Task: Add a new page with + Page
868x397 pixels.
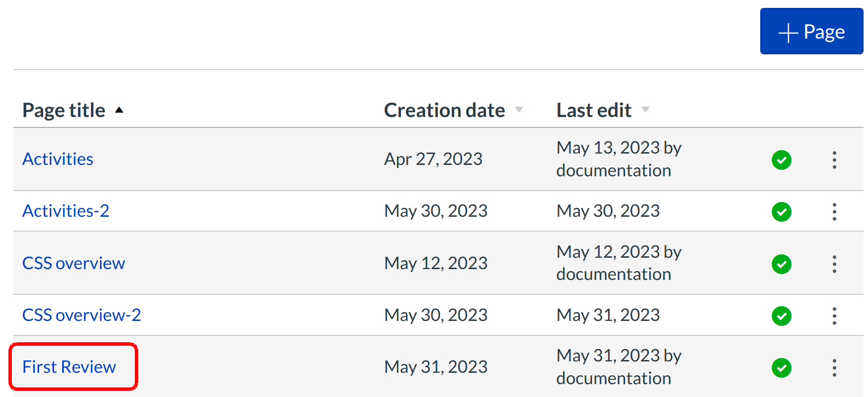Action: coord(811,32)
